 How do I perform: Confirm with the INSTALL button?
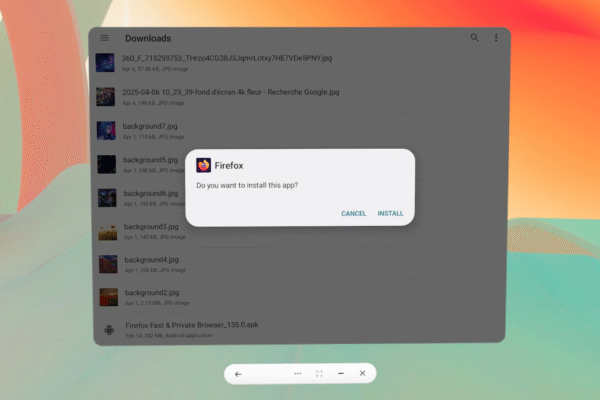[x=390, y=213]
